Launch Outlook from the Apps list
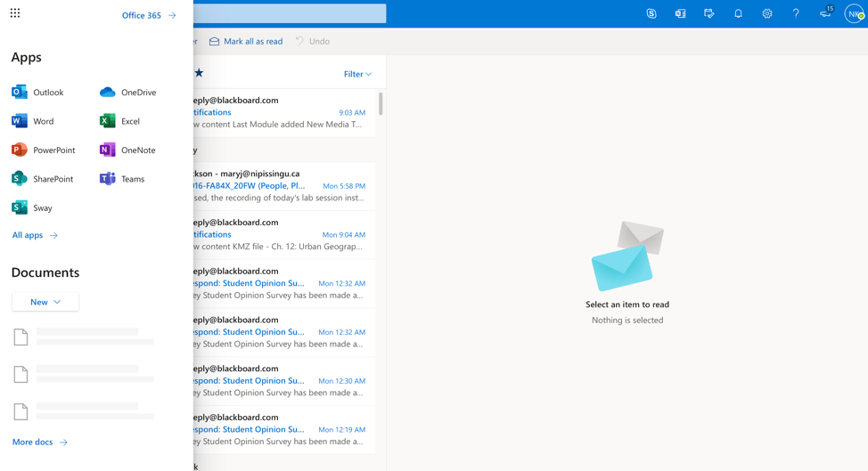868x471 pixels. [37, 93]
